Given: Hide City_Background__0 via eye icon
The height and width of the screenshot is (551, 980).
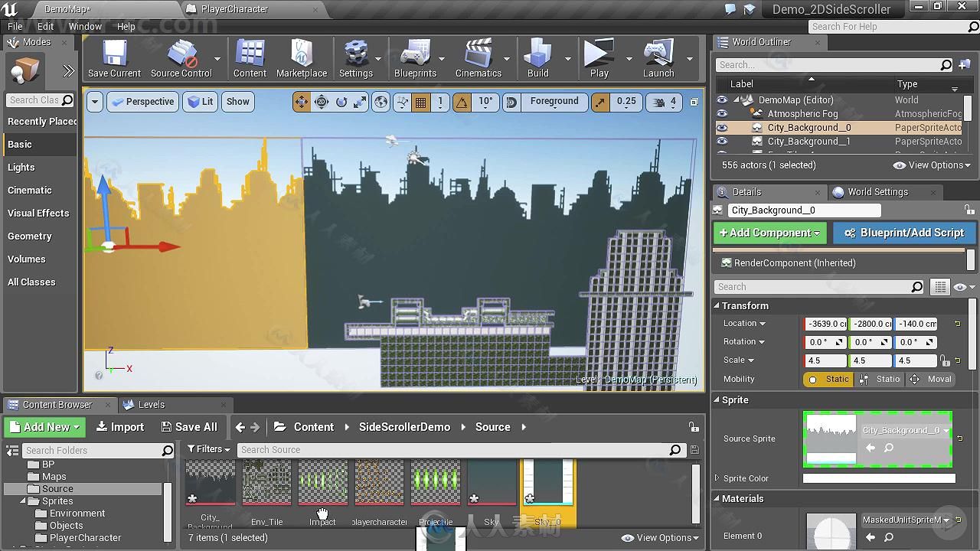Looking at the screenshot, I should click(722, 128).
